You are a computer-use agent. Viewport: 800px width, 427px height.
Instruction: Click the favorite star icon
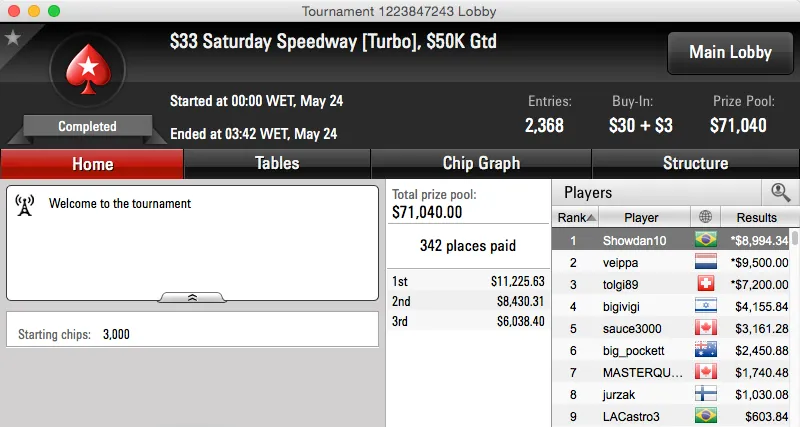pos(13,38)
